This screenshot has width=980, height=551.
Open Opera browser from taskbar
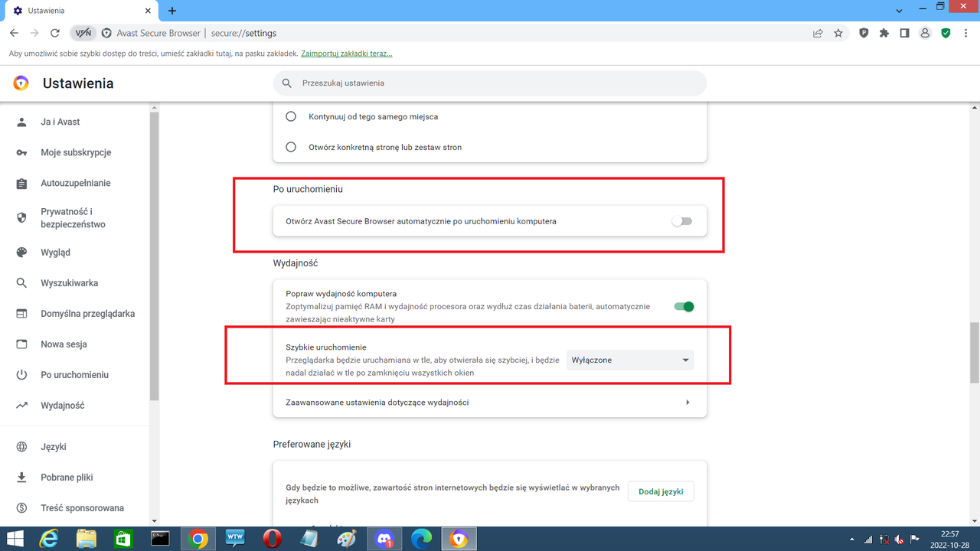(x=272, y=539)
